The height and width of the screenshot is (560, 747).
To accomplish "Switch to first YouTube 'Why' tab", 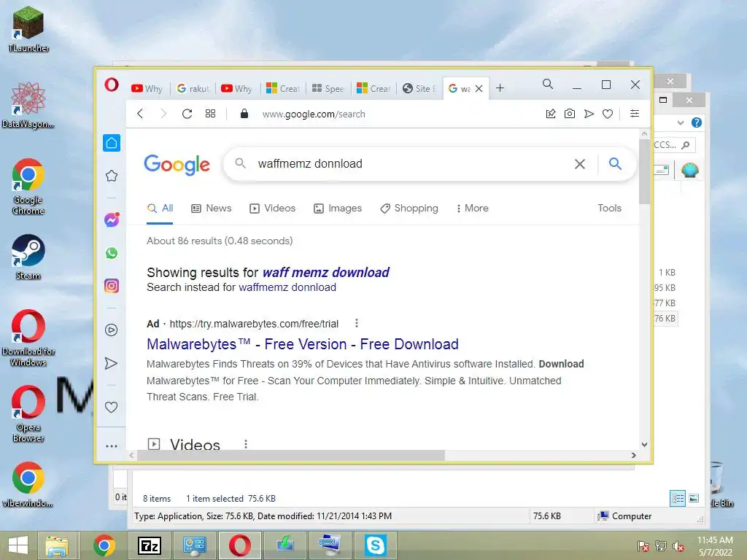I will [x=147, y=88].
